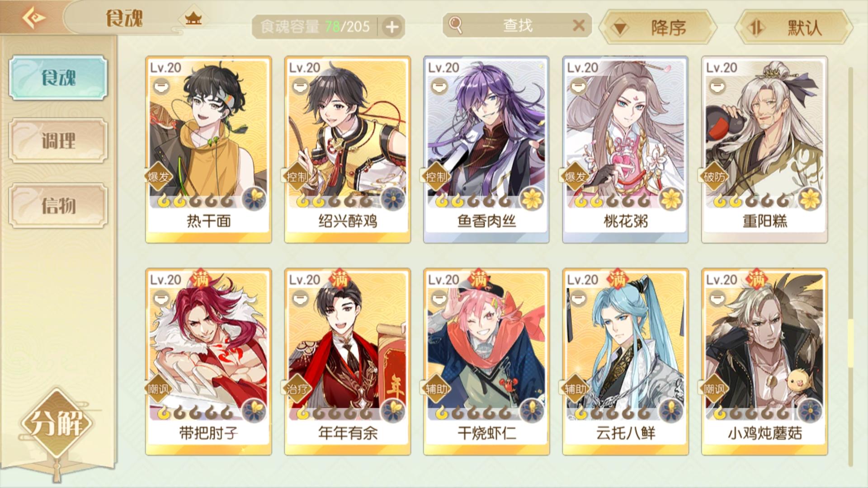
Task: Click the bowl icon on 桃花粥 card
Action: coord(578,86)
